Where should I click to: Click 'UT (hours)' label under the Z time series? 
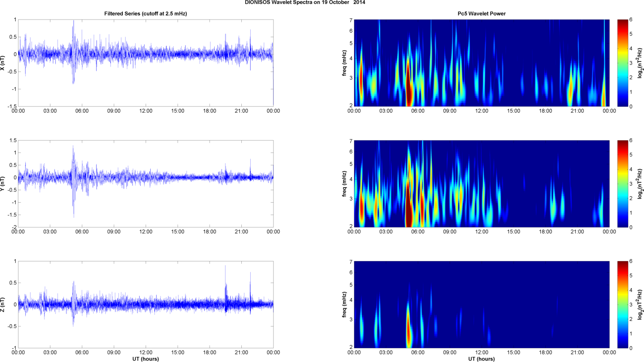click(146, 359)
